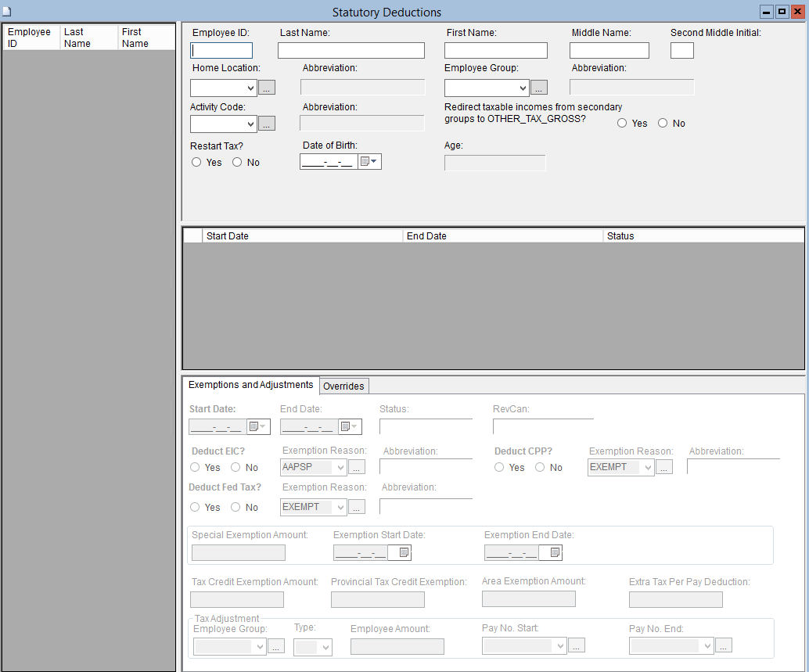Open the Date of Birth calendar picker
809x672 pixels.
click(x=369, y=162)
